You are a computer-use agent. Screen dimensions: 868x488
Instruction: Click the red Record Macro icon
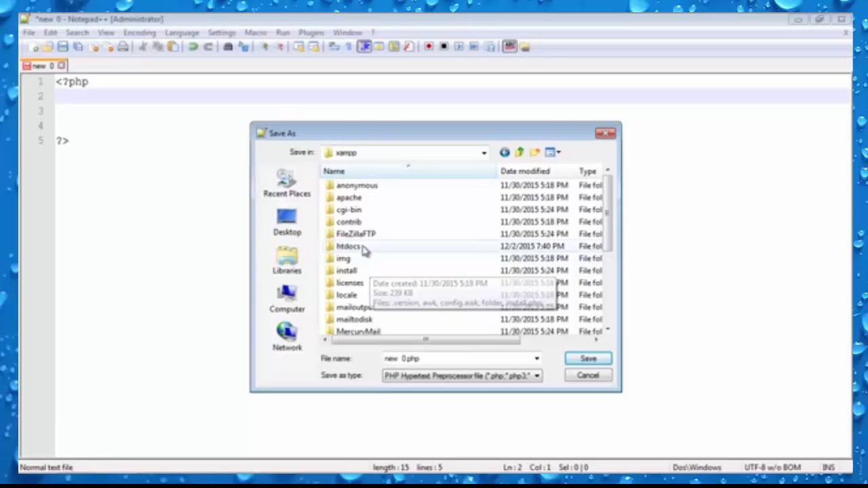pyautogui.click(x=429, y=47)
